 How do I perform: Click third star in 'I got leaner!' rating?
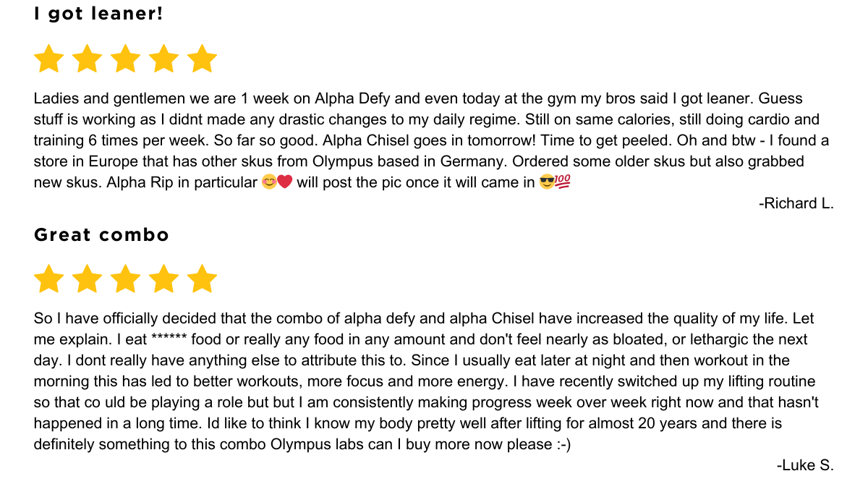[x=126, y=59]
